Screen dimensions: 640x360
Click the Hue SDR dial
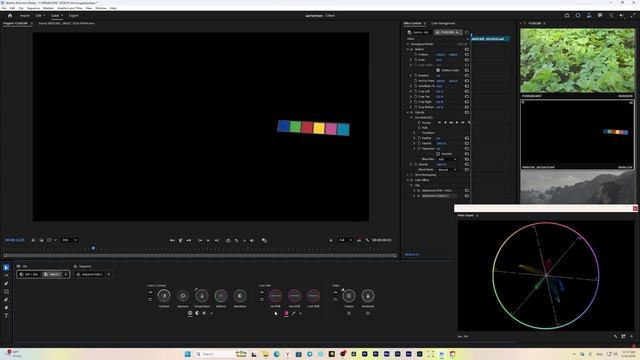pos(294,296)
